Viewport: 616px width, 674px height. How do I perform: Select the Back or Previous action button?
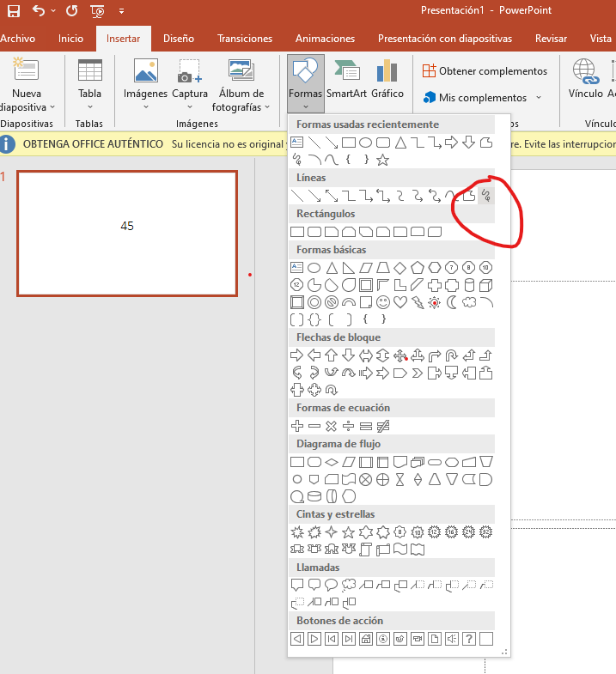coord(296,639)
